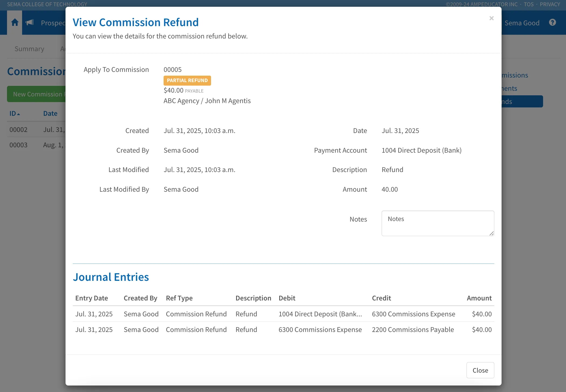566x392 pixels.
Task: Select refund row 00002 in background table
Action: (x=36, y=130)
